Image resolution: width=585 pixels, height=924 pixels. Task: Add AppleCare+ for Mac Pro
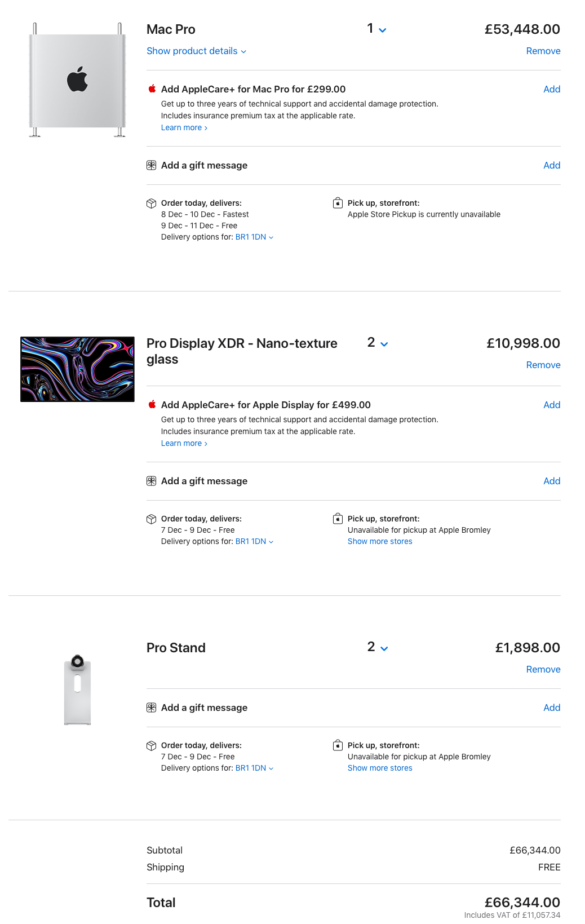coord(552,89)
